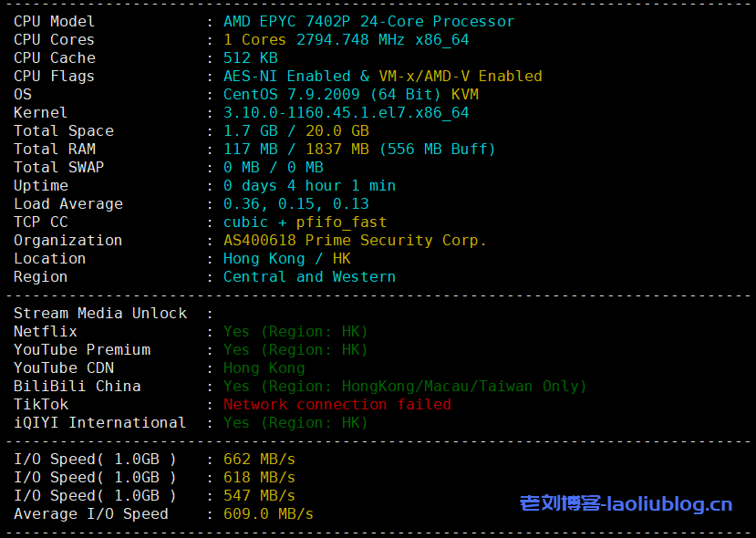This screenshot has width=756, height=538.
Task: Click the AMD EPYC 7402P processor text
Action: [368, 21]
